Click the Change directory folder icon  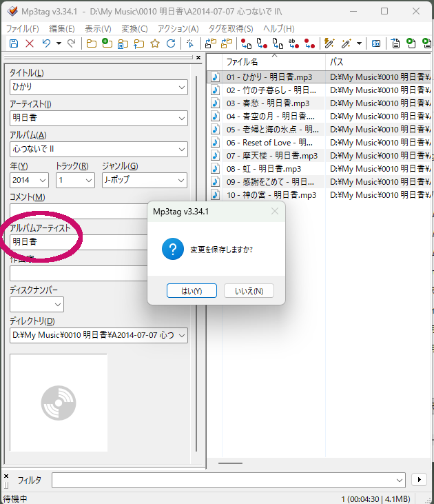92,43
